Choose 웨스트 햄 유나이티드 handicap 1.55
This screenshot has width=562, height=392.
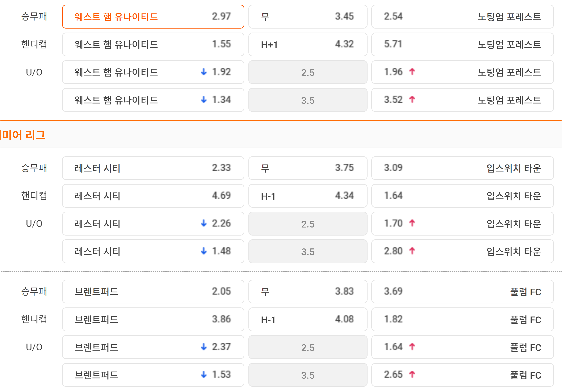coord(153,44)
